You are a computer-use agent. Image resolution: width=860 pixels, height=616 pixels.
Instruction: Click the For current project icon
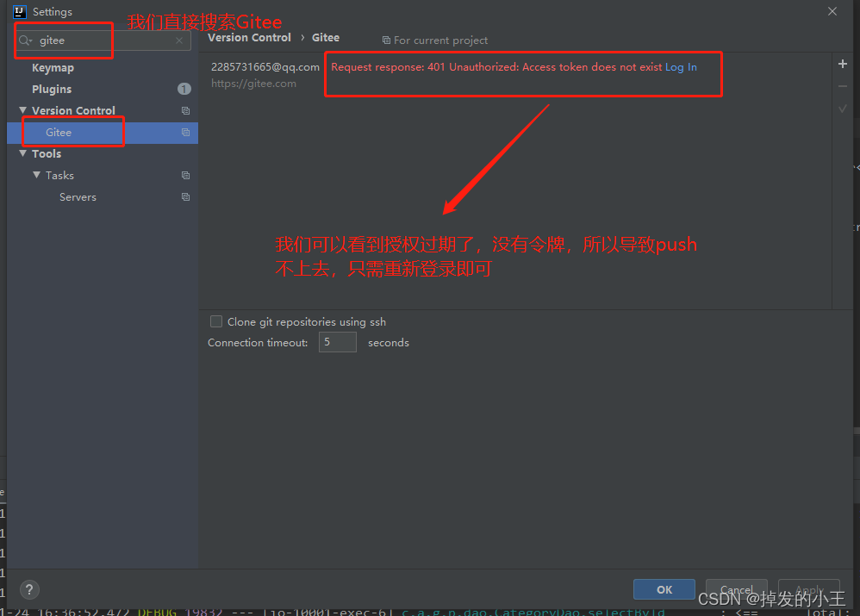point(386,40)
